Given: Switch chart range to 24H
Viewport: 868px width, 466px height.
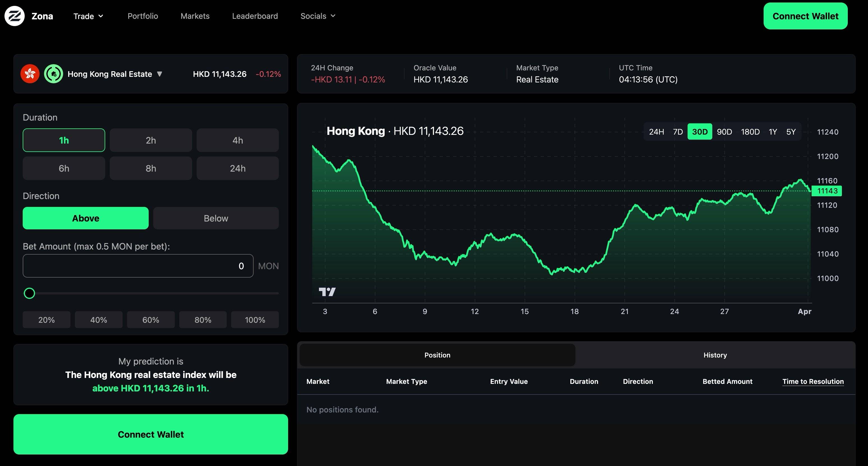Looking at the screenshot, I should pos(656,132).
